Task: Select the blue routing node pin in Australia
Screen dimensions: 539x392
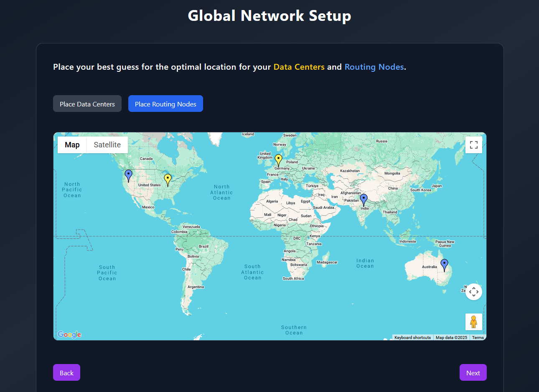Action: coord(445,265)
